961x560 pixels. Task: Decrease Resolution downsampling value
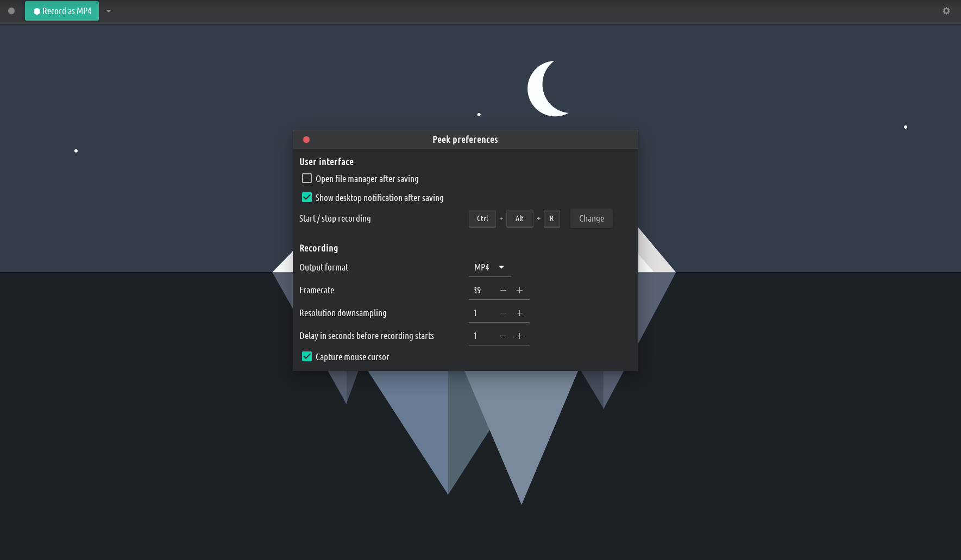(x=503, y=313)
